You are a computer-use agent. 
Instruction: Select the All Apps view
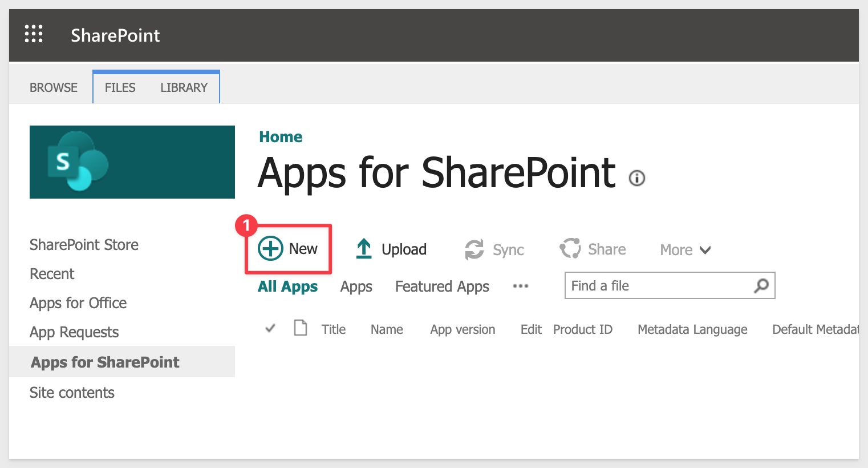(x=288, y=287)
